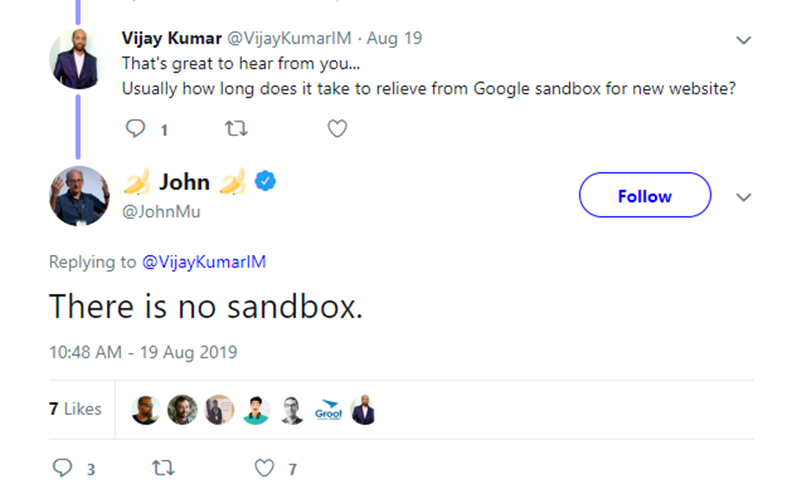This screenshot has height=499, width=802.
Task: Open John's profile avatar
Action: (x=78, y=196)
